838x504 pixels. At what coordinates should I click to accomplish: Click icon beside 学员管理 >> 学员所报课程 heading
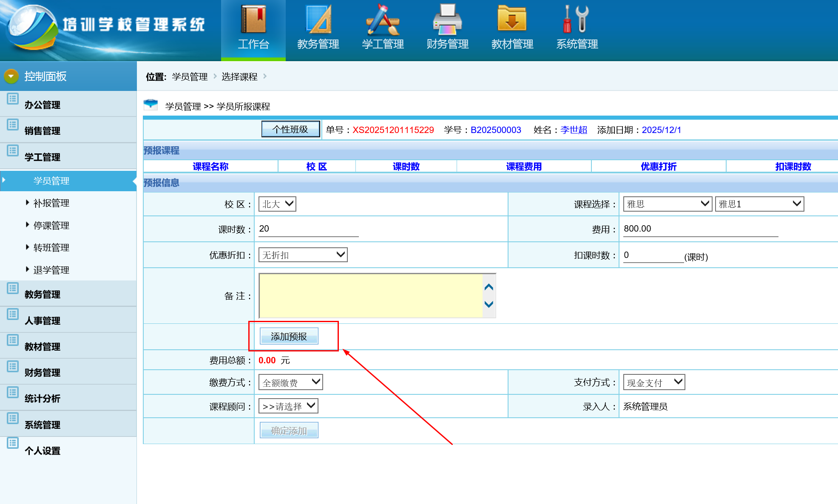151,104
